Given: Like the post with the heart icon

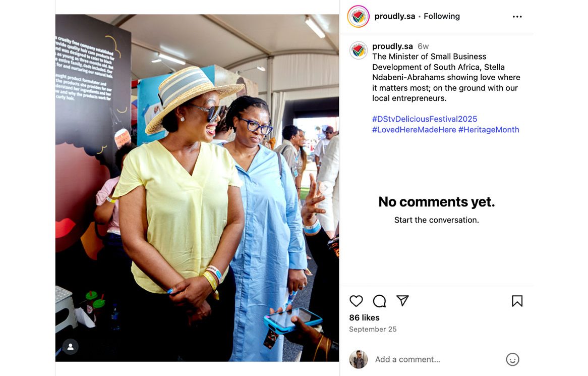Looking at the screenshot, I should 356,301.
